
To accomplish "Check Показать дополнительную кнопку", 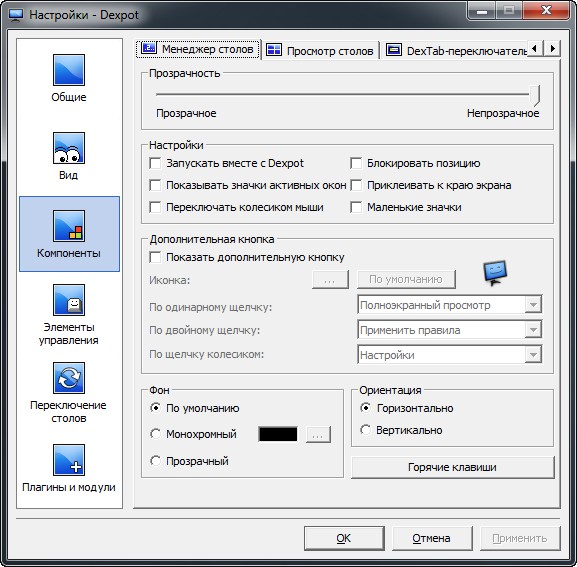I will tap(155, 257).
